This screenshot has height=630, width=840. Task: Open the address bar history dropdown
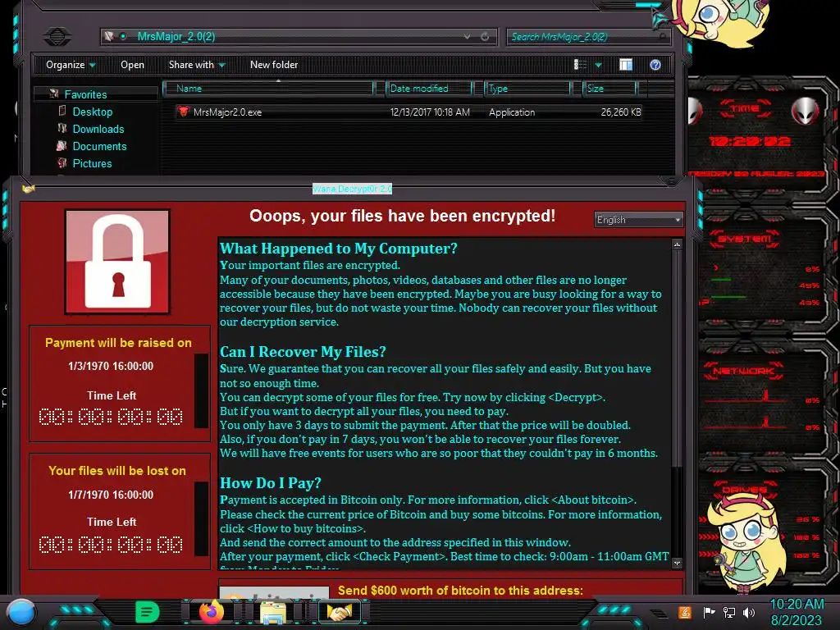(x=467, y=36)
